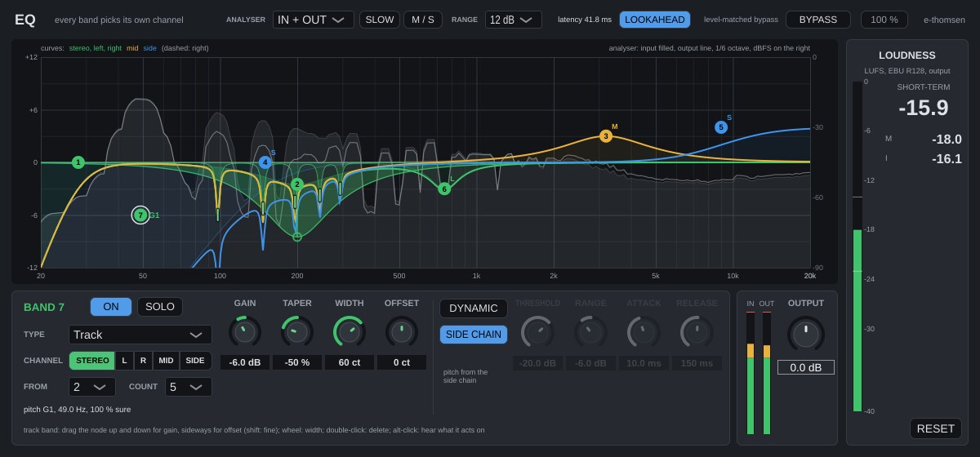The height and width of the screenshot is (457, 980).
Task: Disable the SIDE CHAIN toggle
Action: tap(474, 335)
